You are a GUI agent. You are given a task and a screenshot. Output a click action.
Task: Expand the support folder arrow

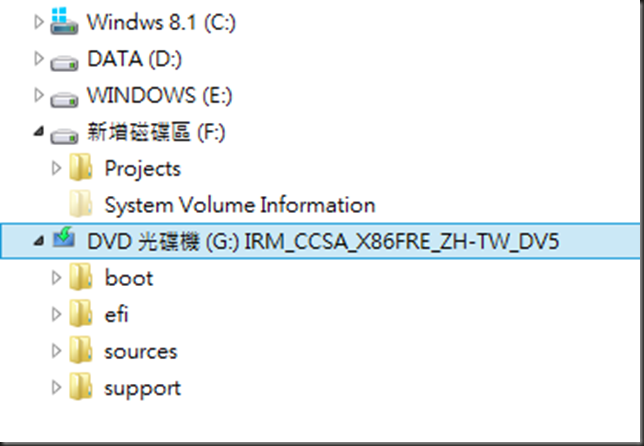(56, 387)
